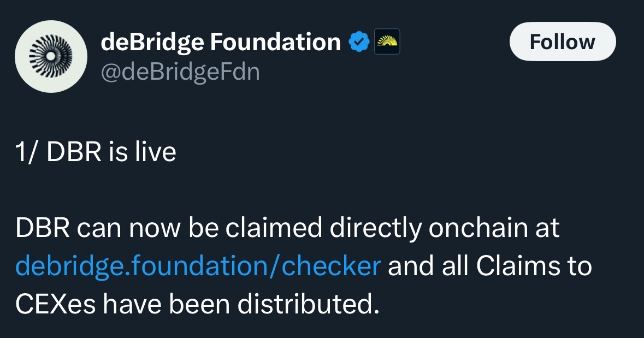
Task: Click the blue verified checkmark badge
Action: (x=358, y=42)
